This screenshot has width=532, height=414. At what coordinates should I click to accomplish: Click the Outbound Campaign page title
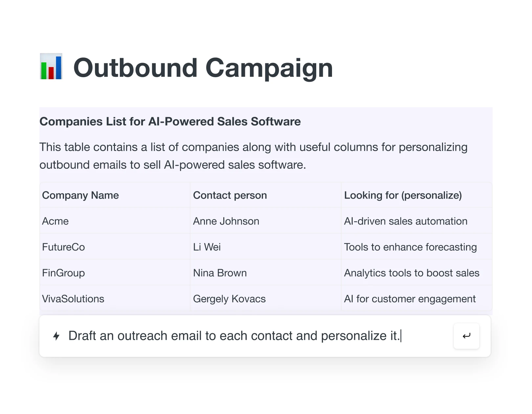click(203, 68)
